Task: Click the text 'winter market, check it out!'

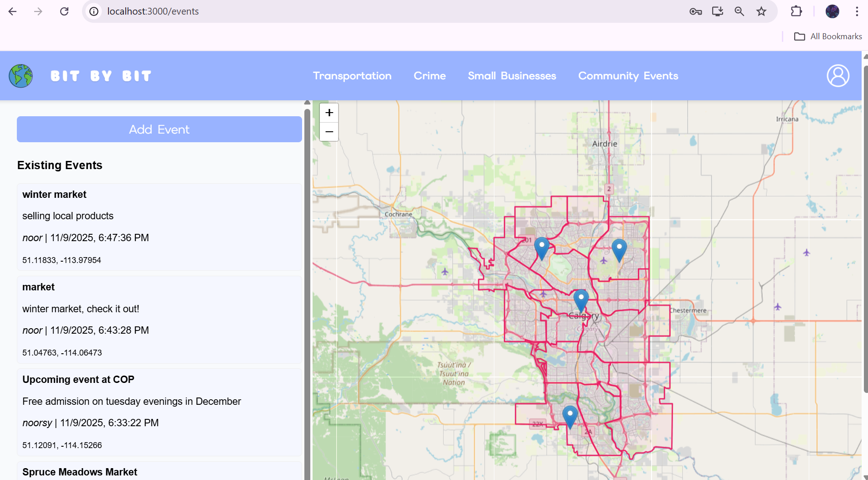Action: [x=81, y=309]
